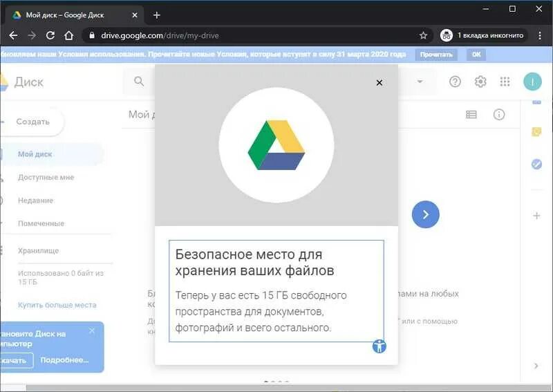This screenshot has height=392, width=553.
Task: Click the Google Drive logo in dialog
Action: (x=276, y=145)
